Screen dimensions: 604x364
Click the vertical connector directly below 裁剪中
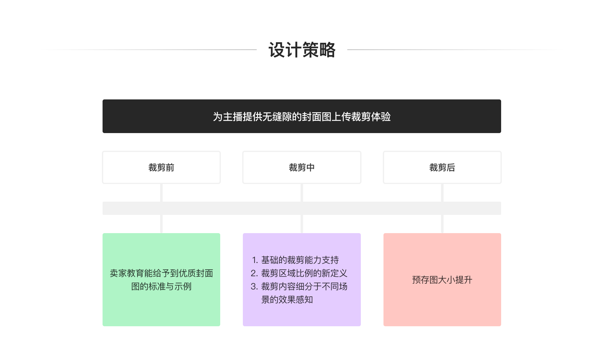point(302,193)
